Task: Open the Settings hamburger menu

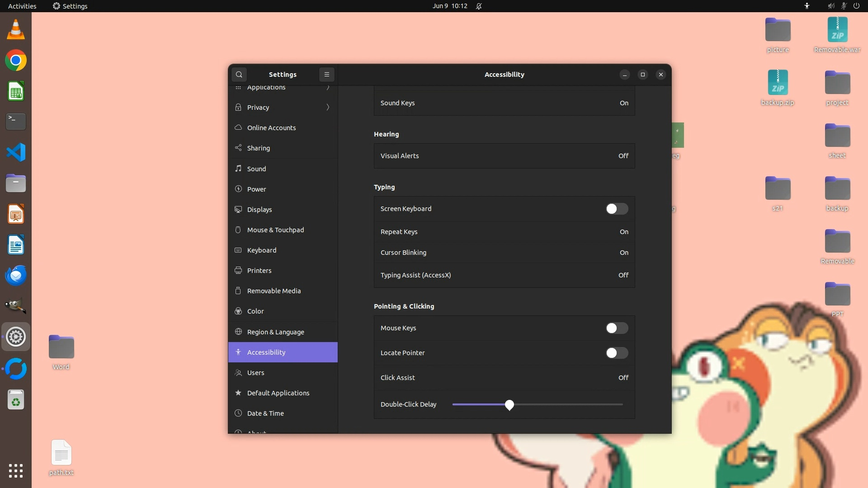Action: pyautogui.click(x=327, y=75)
